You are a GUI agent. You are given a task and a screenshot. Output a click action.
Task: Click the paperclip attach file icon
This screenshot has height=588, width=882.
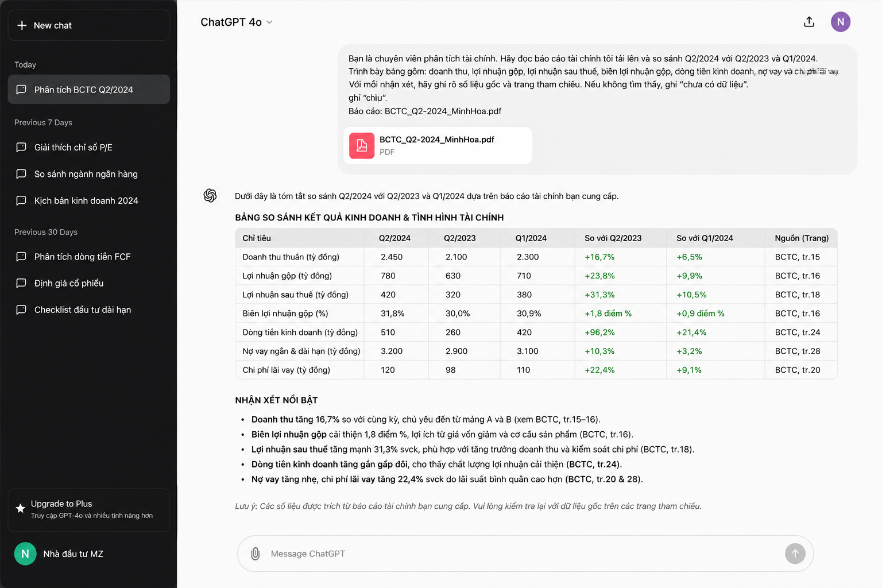tap(256, 554)
